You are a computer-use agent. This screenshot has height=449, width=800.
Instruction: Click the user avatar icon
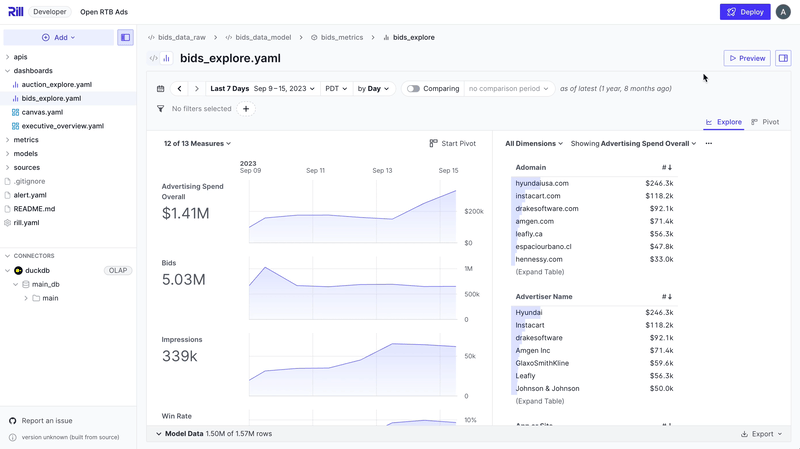[x=783, y=12]
